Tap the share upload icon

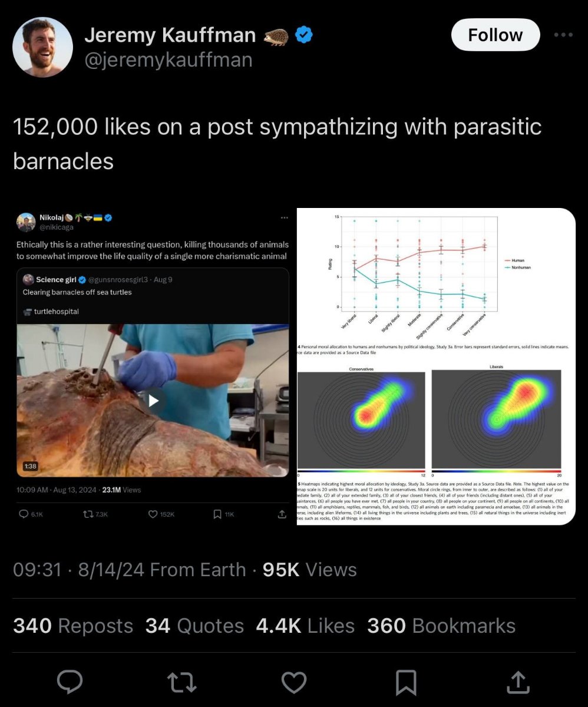pyautogui.click(x=517, y=682)
